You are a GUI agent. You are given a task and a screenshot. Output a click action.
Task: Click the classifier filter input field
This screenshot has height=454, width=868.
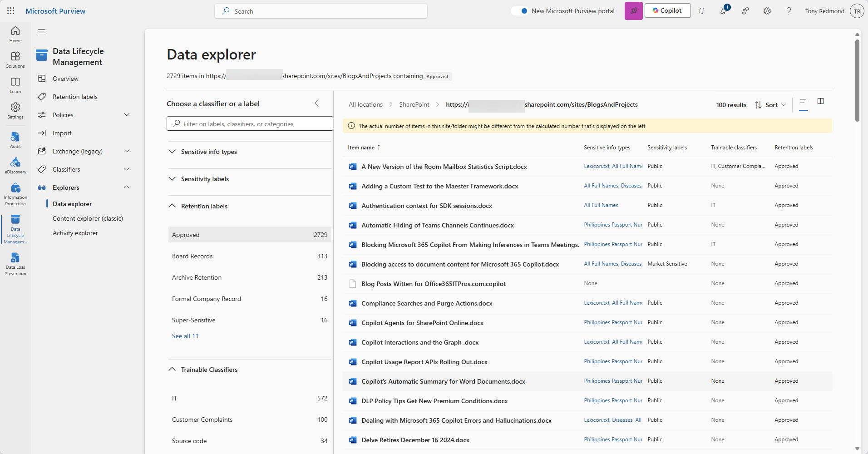[x=249, y=123]
